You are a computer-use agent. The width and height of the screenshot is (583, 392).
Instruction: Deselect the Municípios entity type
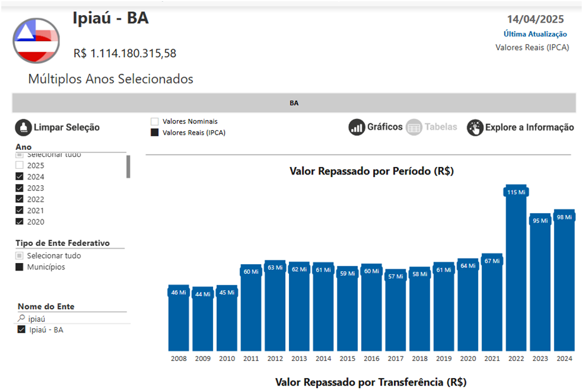point(20,267)
